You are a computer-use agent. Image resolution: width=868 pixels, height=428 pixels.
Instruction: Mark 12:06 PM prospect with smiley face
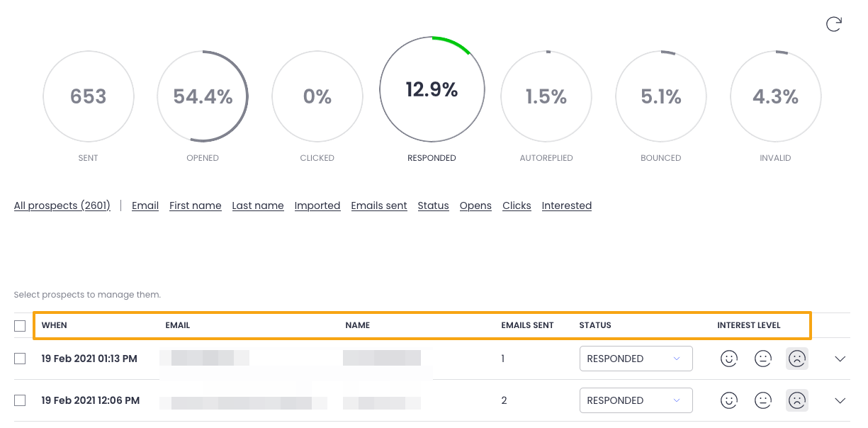728,400
